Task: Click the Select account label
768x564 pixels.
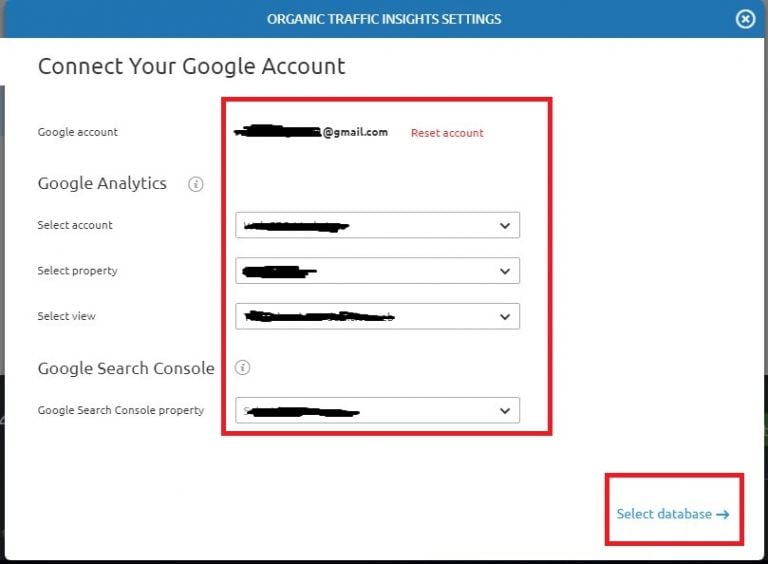Action: [75, 225]
